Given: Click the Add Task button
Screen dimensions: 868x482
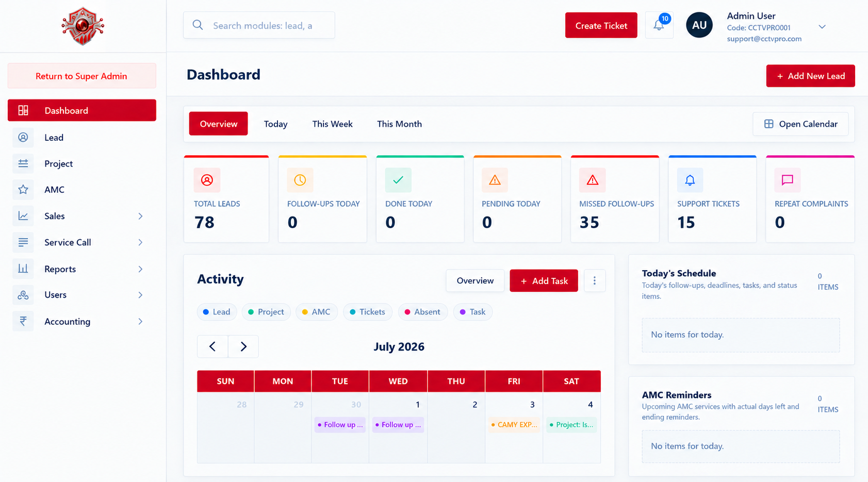Looking at the screenshot, I should (544, 280).
